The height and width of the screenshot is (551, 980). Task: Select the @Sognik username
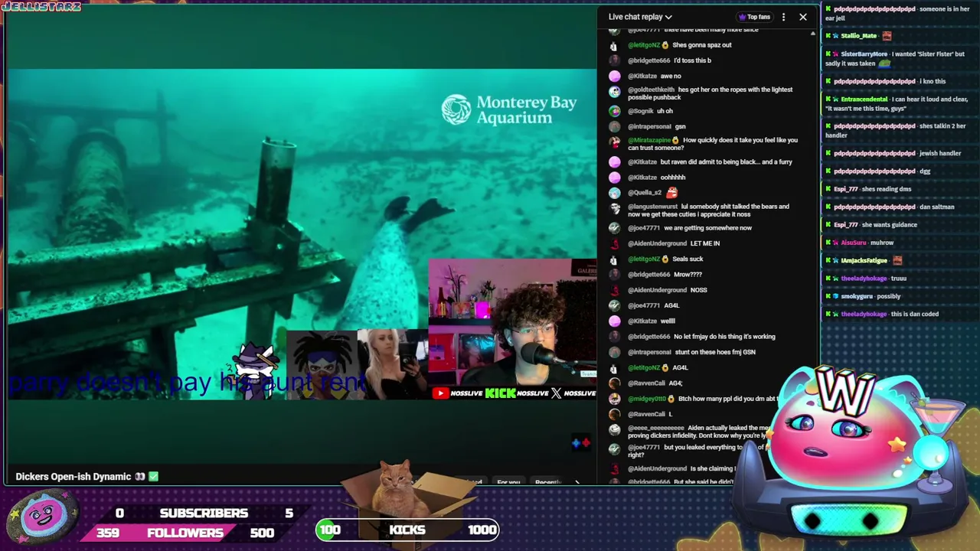tap(640, 111)
